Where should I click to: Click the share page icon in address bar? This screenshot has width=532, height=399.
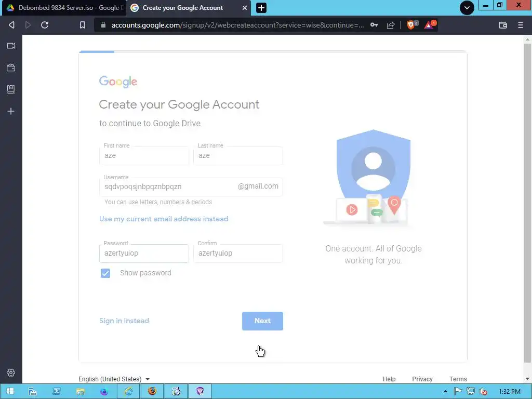click(391, 25)
